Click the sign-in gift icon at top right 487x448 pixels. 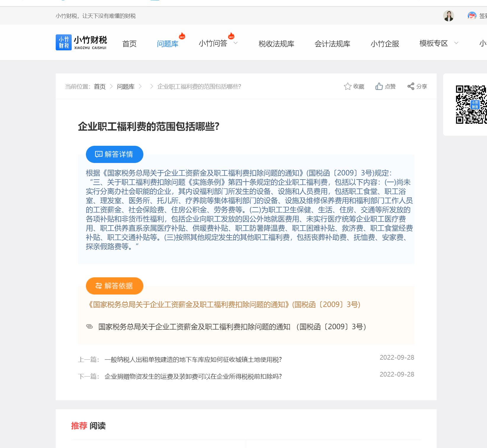click(472, 16)
